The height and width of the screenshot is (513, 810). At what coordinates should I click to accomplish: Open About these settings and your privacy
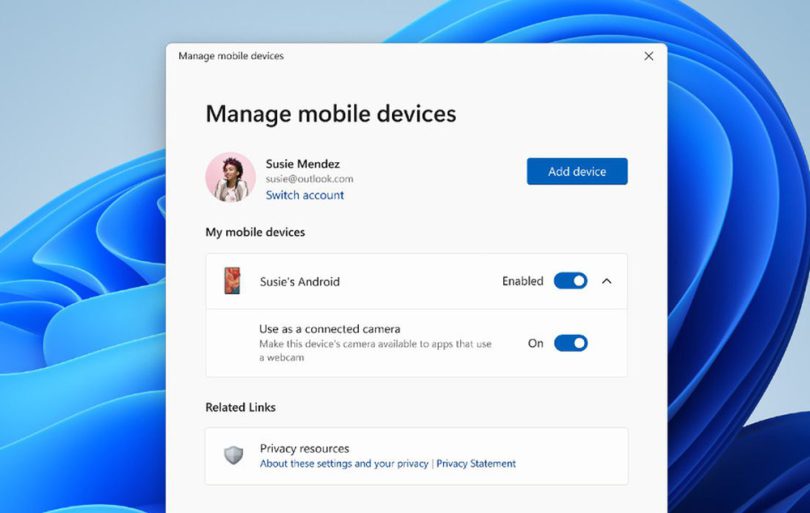pos(344,464)
